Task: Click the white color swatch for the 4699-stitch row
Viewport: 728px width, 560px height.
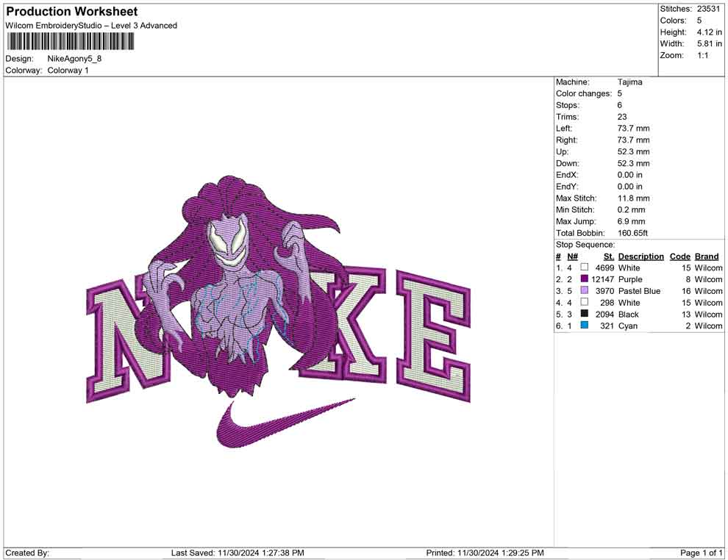Action: tap(585, 268)
